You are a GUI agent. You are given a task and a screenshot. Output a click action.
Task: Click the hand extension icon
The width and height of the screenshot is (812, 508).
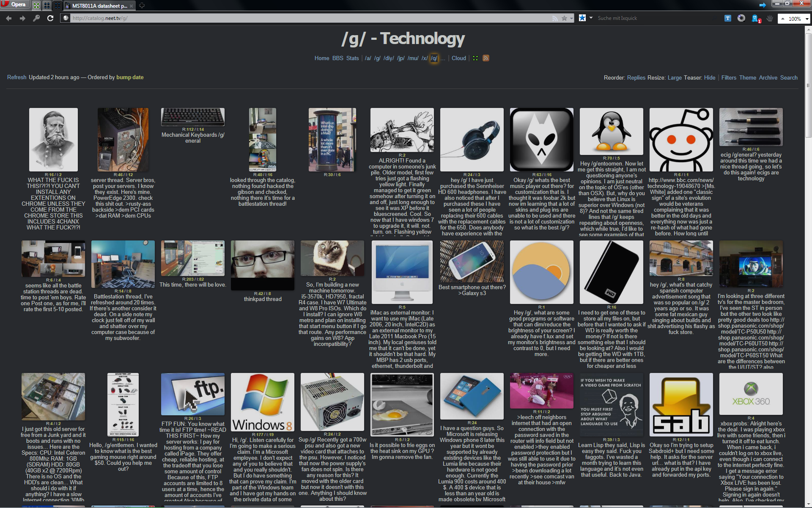770,18
